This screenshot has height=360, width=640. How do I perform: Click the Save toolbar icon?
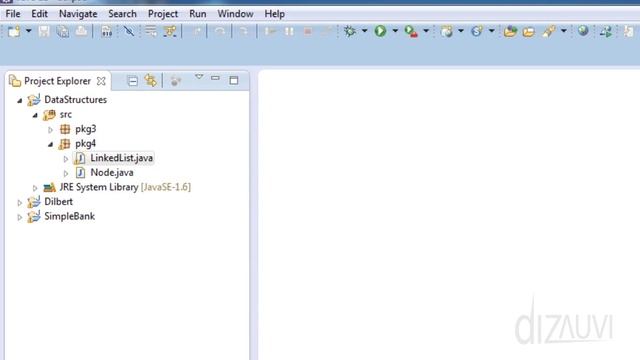coord(44,31)
